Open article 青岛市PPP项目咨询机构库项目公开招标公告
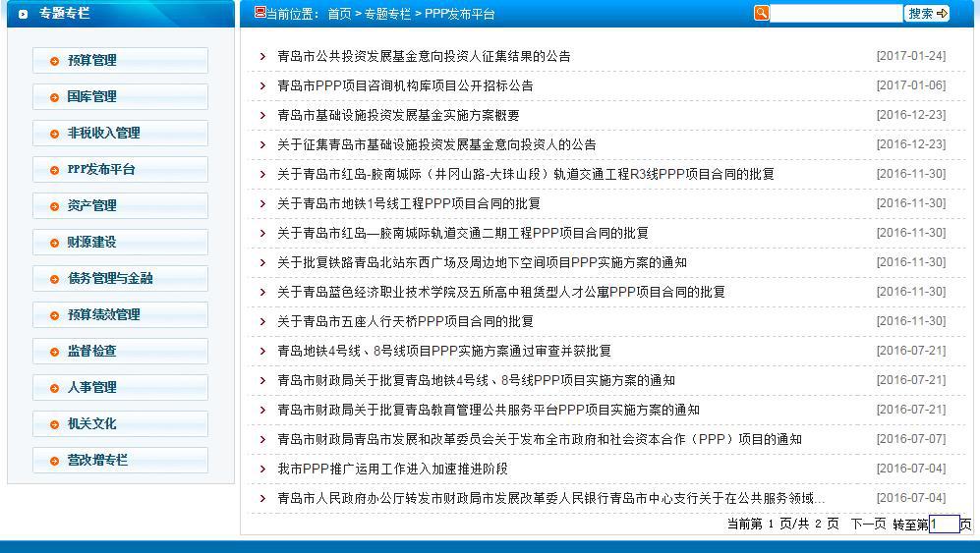Image resolution: width=980 pixels, height=553 pixels. click(x=405, y=85)
